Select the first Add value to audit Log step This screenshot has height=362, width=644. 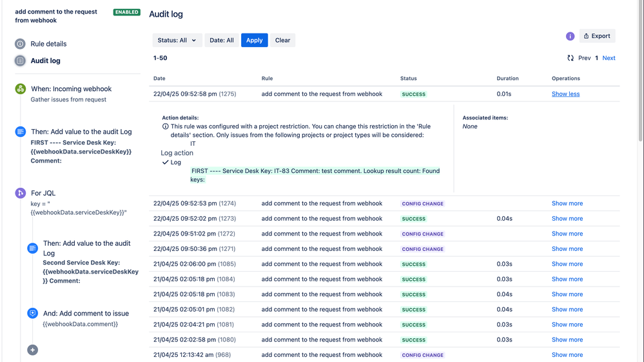tap(81, 132)
